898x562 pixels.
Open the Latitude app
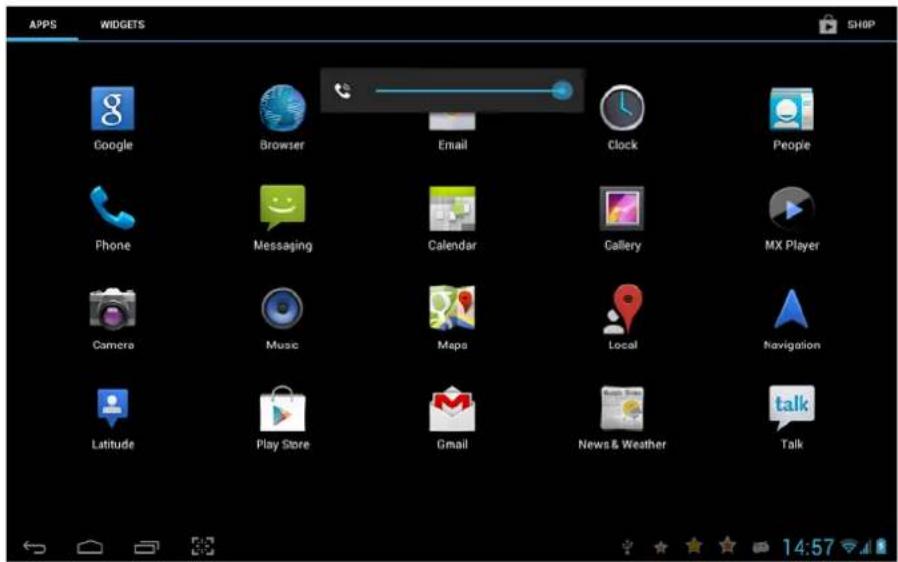[113, 407]
